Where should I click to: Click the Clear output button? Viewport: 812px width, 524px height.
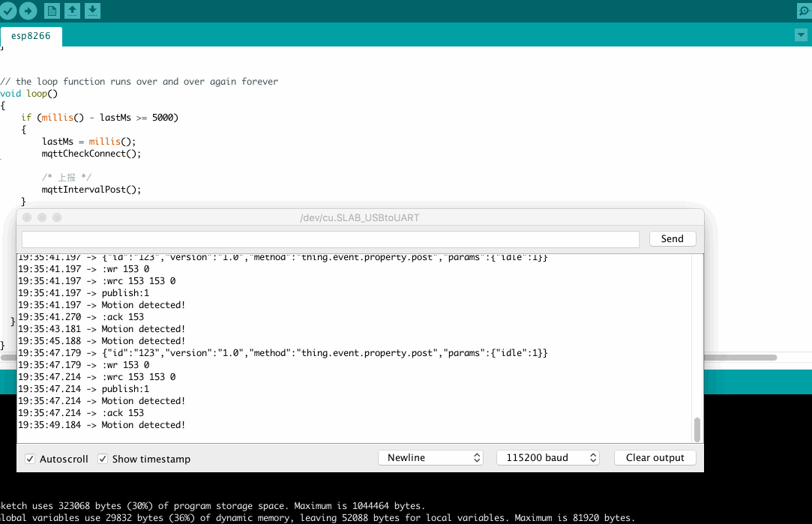(655, 457)
